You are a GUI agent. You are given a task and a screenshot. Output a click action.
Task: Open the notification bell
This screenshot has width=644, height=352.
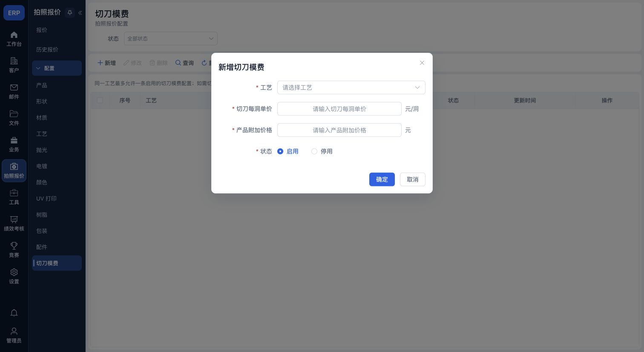pyautogui.click(x=14, y=313)
